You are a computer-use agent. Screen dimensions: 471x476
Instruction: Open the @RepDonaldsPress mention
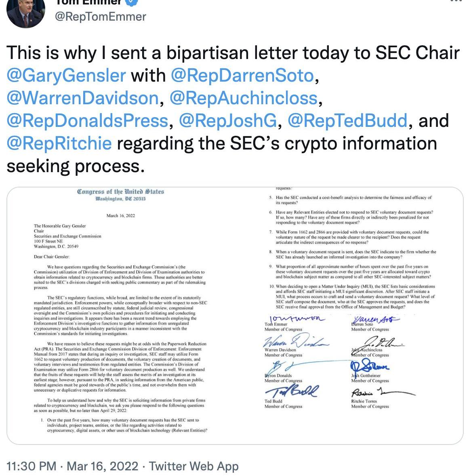[x=87, y=121]
